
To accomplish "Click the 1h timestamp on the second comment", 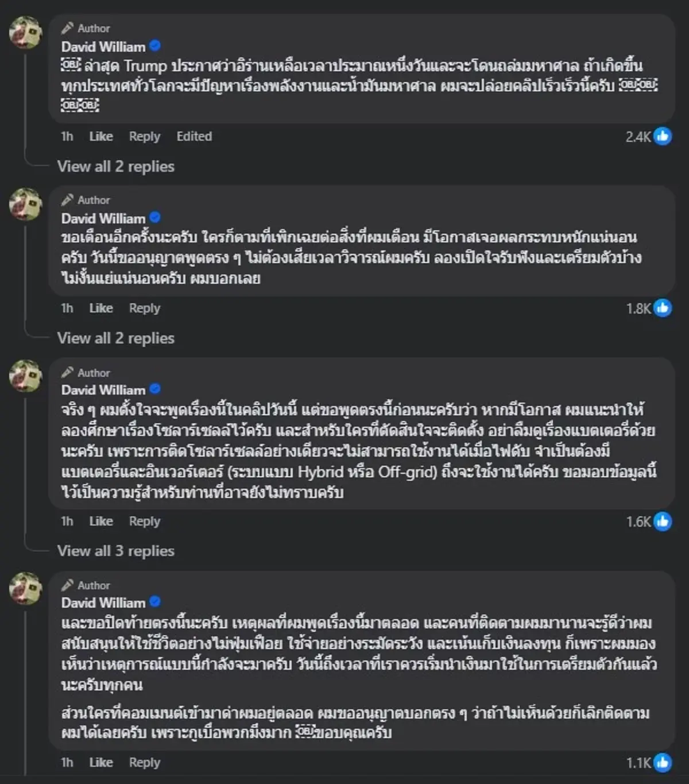I will 67,308.
